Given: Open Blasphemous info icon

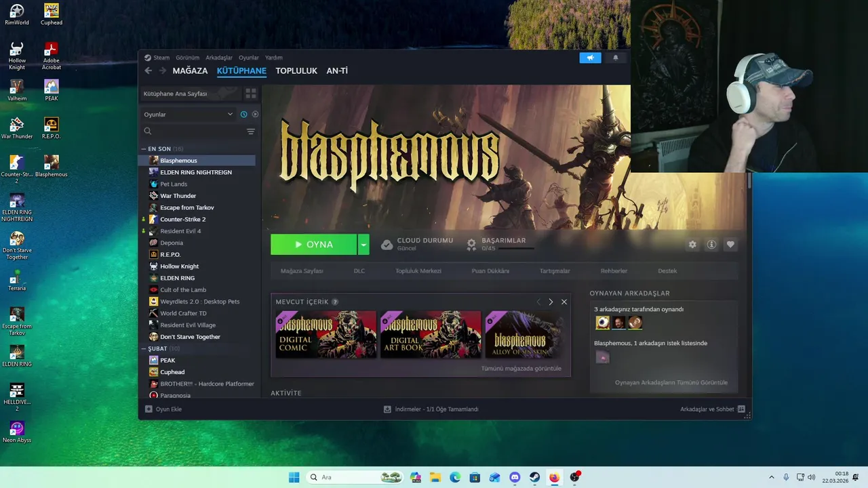Looking at the screenshot, I should [x=711, y=245].
